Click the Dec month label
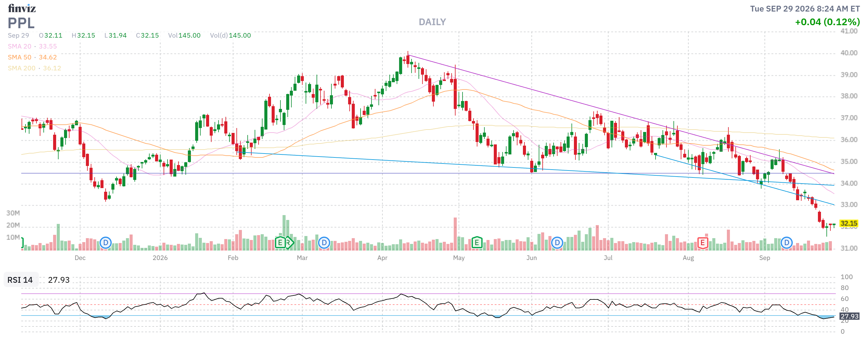 80,258
